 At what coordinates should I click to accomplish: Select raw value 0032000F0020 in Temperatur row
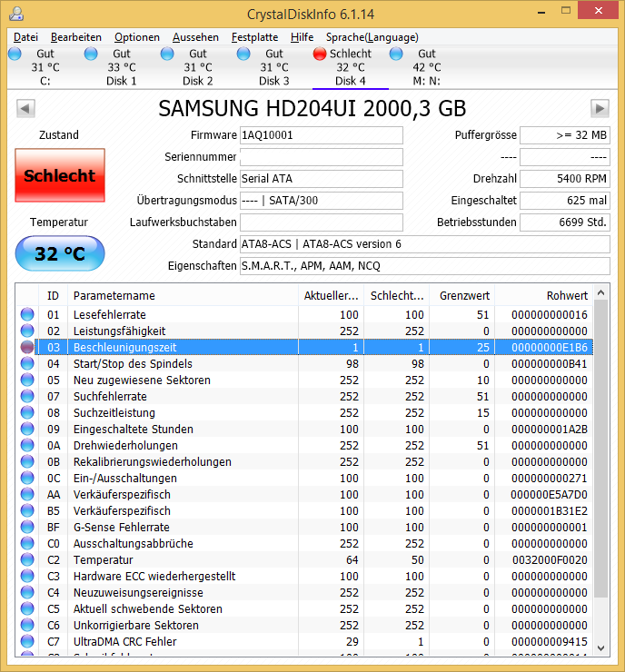(x=550, y=559)
